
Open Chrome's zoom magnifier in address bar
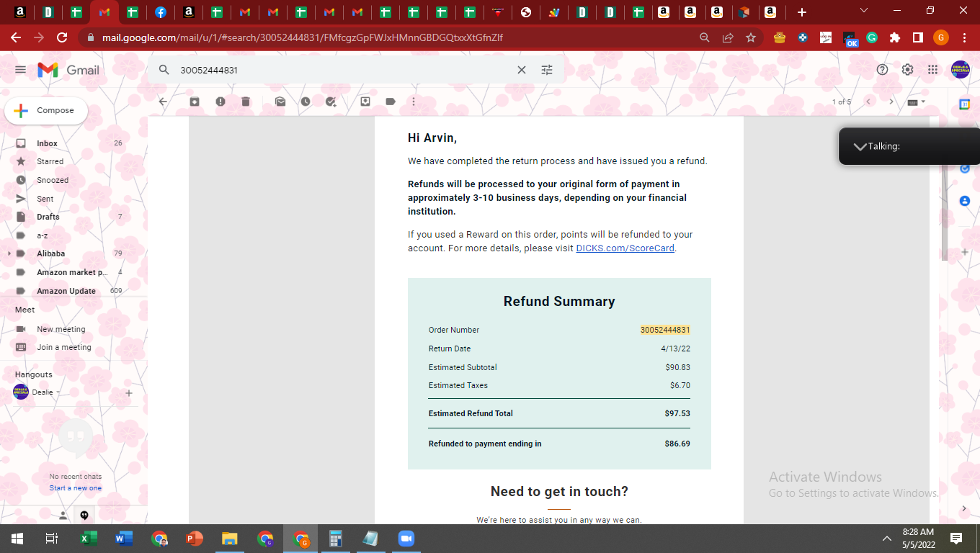point(705,37)
